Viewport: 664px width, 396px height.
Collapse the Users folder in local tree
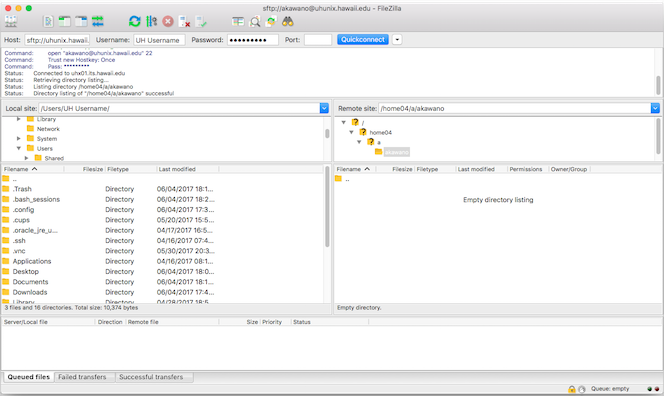[x=19, y=148]
